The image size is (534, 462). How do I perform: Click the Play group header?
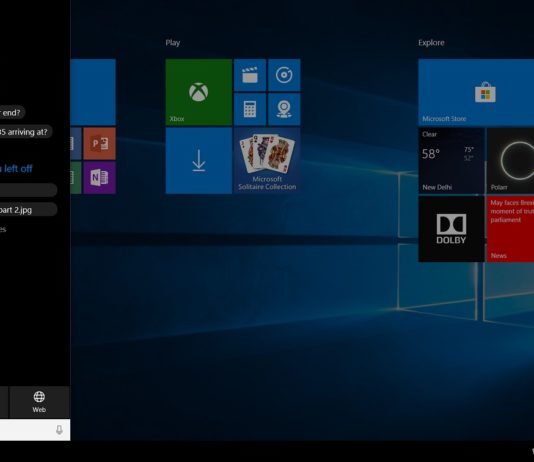[173, 43]
